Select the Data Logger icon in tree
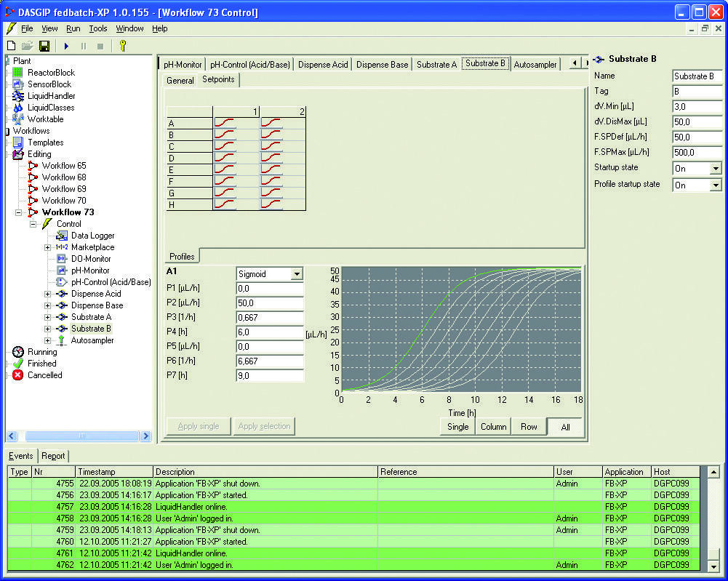Image resolution: width=728 pixels, height=581 pixels. pyautogui.click(x=62, y=236)
